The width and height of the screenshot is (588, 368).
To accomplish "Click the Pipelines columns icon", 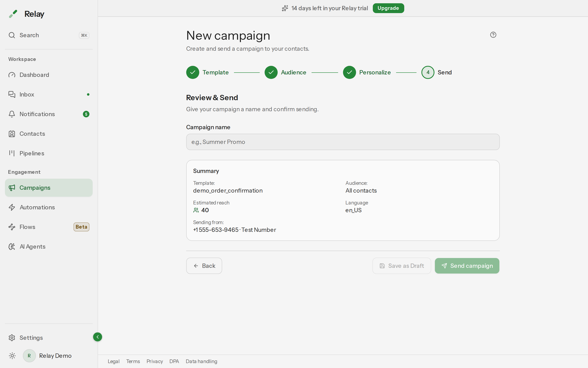I will click(x=12, y=153).
